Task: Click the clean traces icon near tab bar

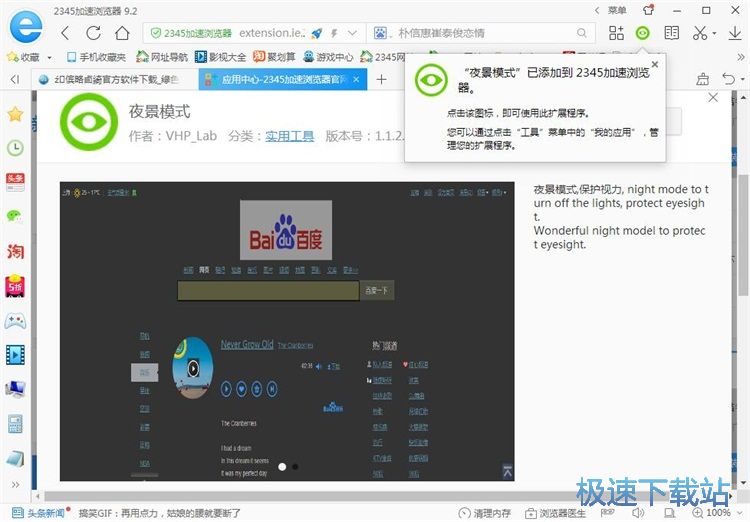Action: [703, 79]
